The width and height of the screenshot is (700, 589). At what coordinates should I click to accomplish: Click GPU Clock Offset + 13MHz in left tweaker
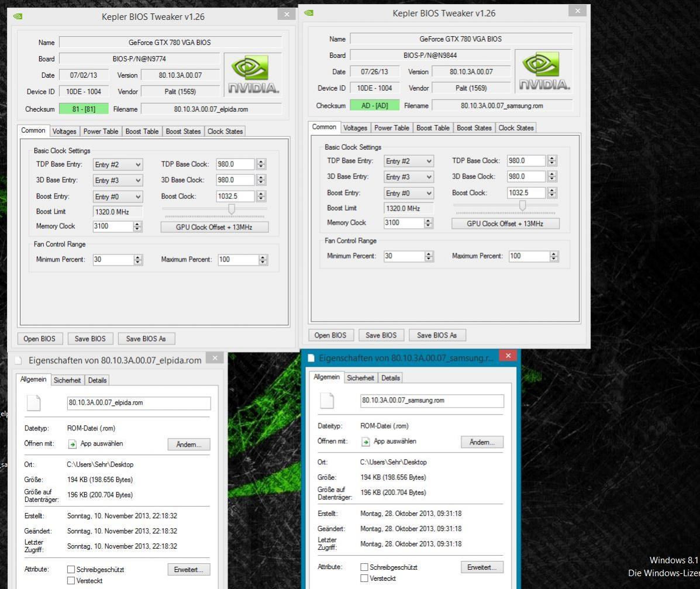coord(214,228)
